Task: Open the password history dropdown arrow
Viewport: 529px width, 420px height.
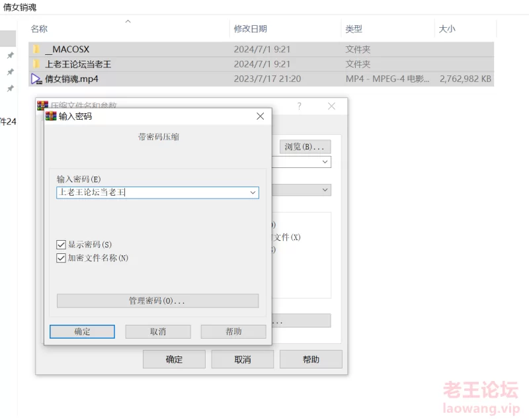Action: point(253,192)
